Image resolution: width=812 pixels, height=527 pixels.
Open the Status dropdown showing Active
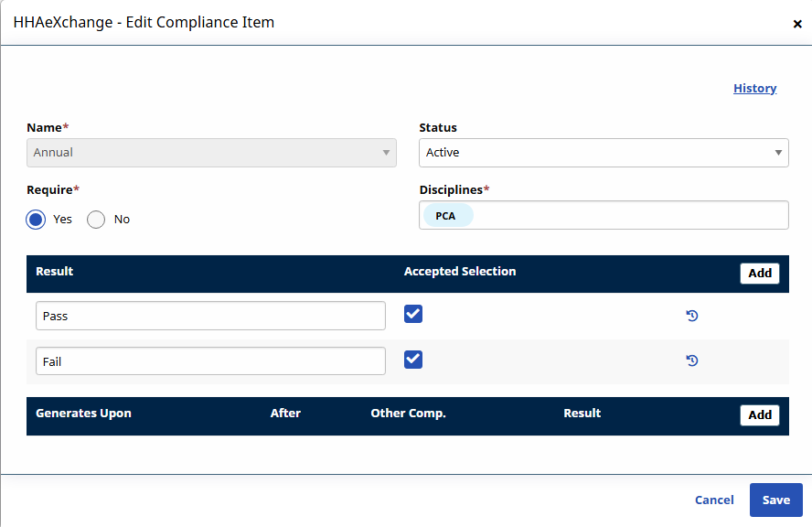coord(604,153)
